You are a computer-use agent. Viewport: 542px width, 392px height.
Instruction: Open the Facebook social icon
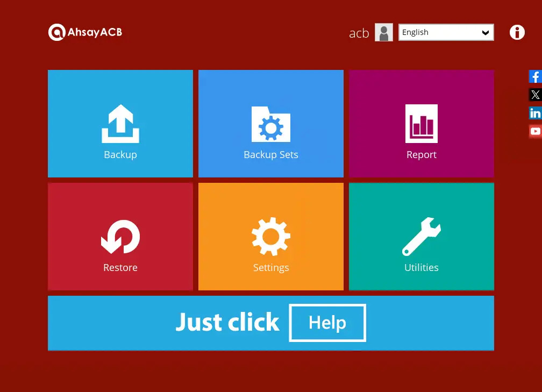(535, 76)
